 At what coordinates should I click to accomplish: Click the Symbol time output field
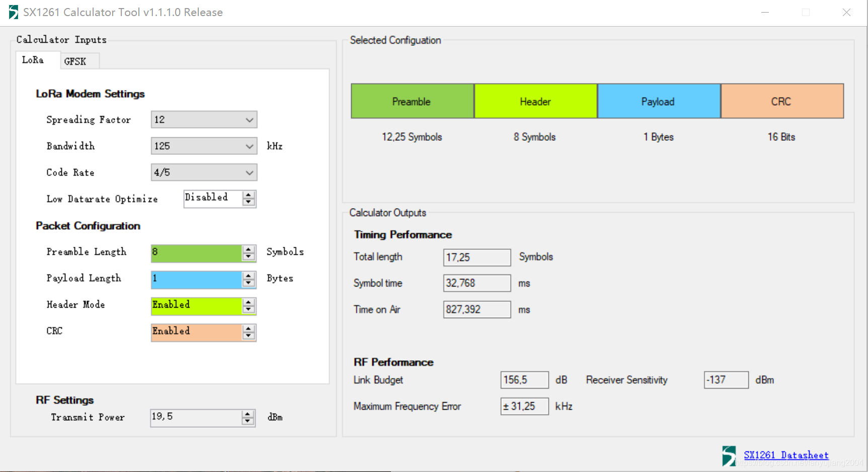pyautogui.click(x=477, y=283)
